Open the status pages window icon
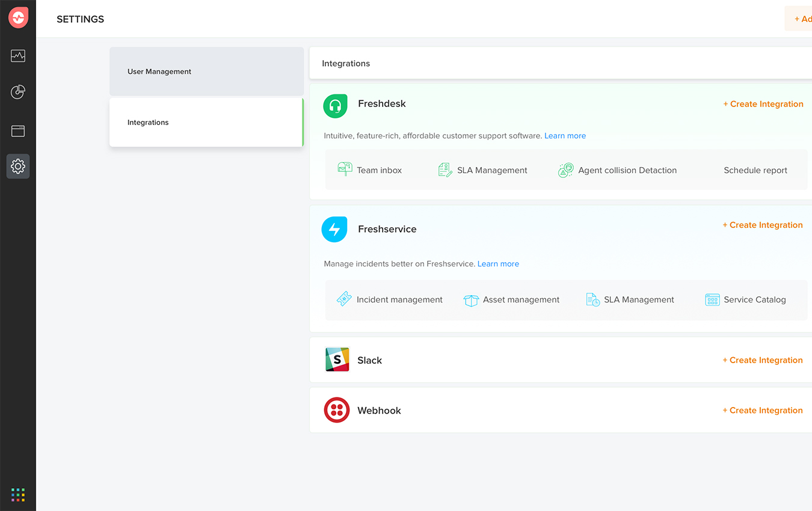Screen dimensions: 812x511 click(x=18, y=130)
